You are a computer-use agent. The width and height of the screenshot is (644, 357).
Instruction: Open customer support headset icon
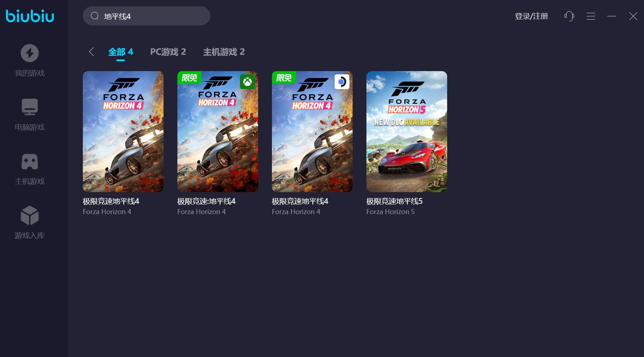tap(569, 16)
